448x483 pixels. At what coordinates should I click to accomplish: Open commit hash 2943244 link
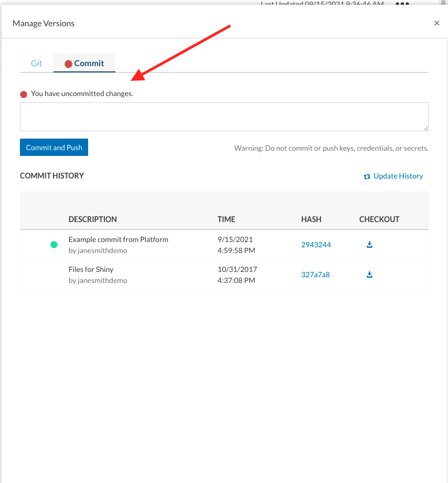point(316,245)
